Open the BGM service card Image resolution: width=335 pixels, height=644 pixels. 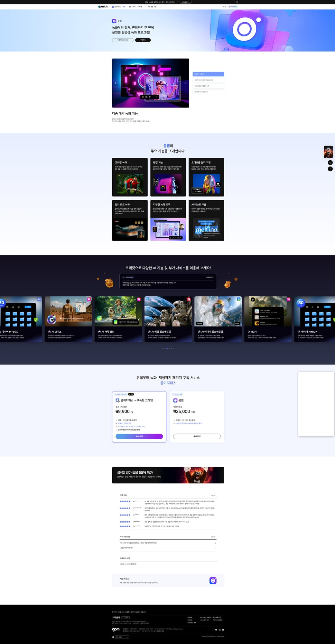pos(268,319)
